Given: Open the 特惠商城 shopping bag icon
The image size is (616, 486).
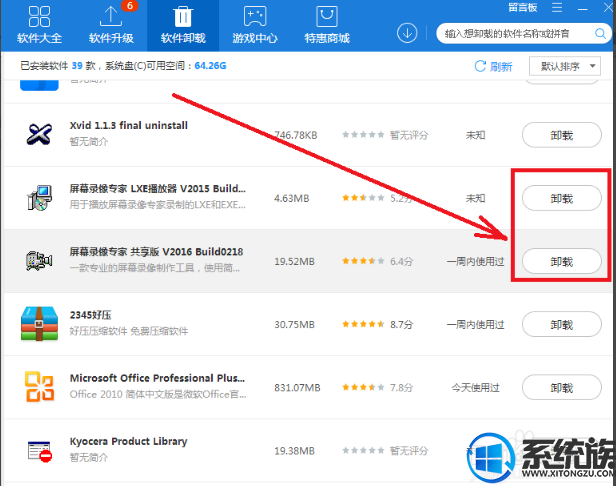Looking at the screenshot, I should pos(326,25).
